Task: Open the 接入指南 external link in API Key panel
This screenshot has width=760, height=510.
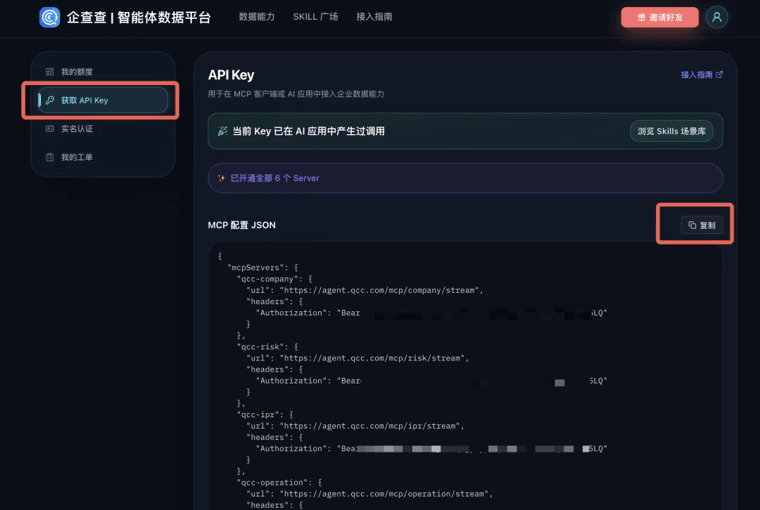Action: pos(701,75)
